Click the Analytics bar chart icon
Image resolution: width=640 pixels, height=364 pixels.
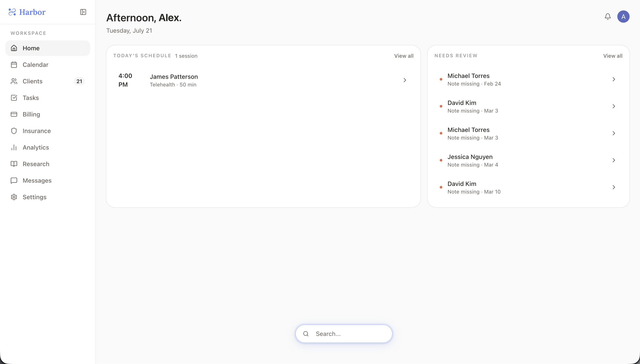point(14,148)
